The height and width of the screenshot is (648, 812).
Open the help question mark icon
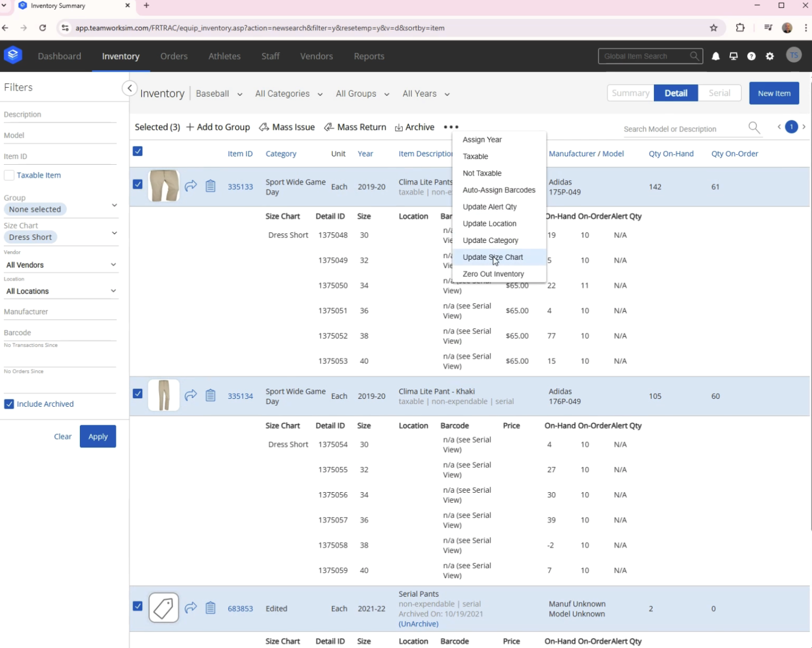tap(751, 56)
